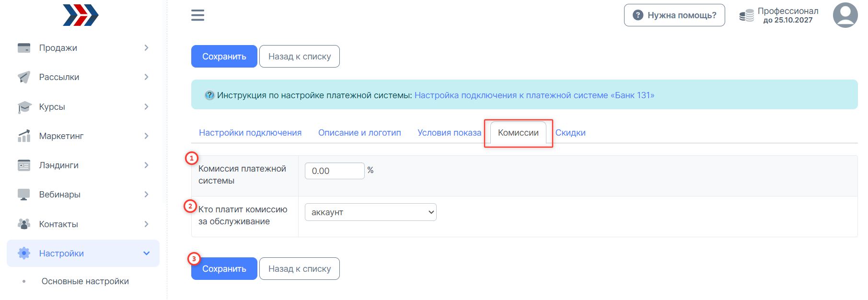Click the commission percentage input field

335,171
